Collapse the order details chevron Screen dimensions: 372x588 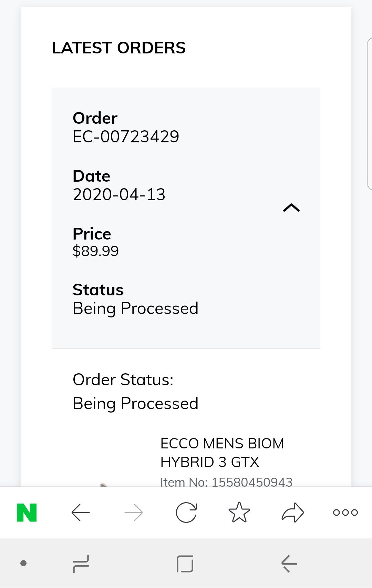[x=291, y=207]
